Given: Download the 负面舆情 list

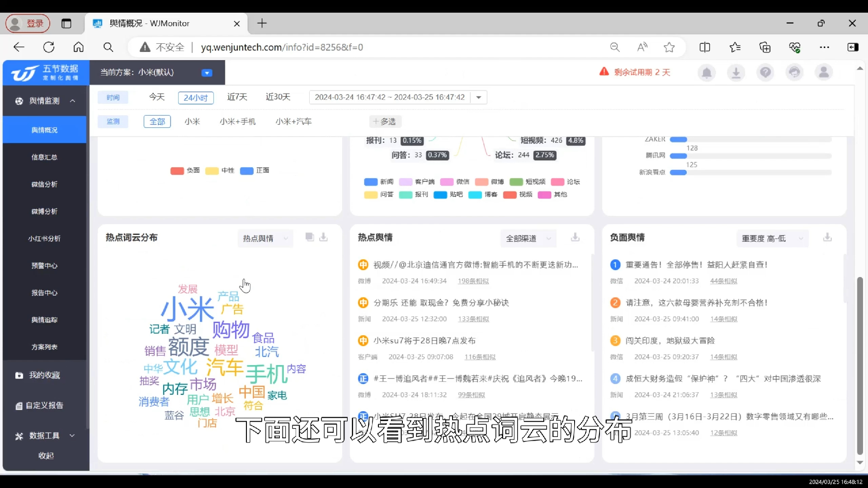Looking at the screenshot, I should pos(827,237).
